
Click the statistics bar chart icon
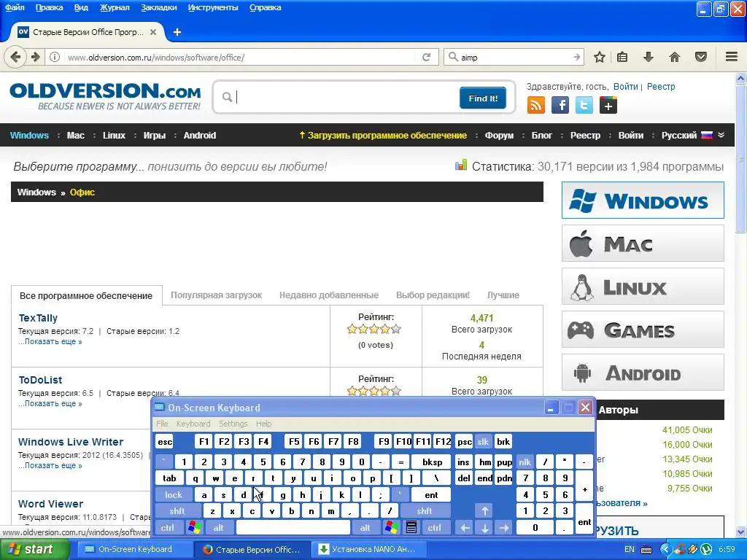point(461,166)
